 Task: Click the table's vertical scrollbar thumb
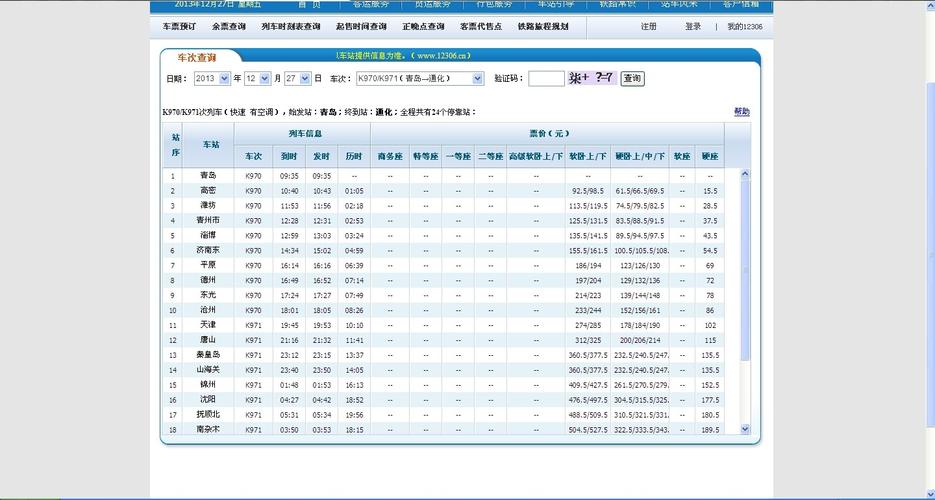(745, 269)
